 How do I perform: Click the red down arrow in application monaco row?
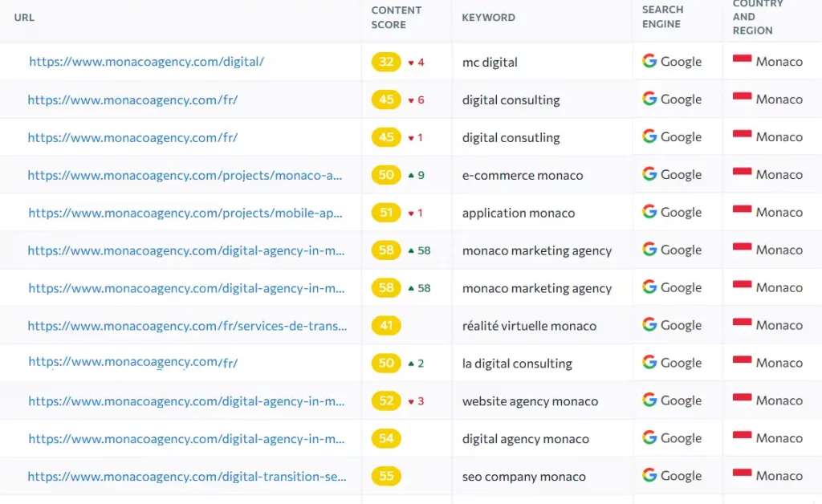[411, 213]
